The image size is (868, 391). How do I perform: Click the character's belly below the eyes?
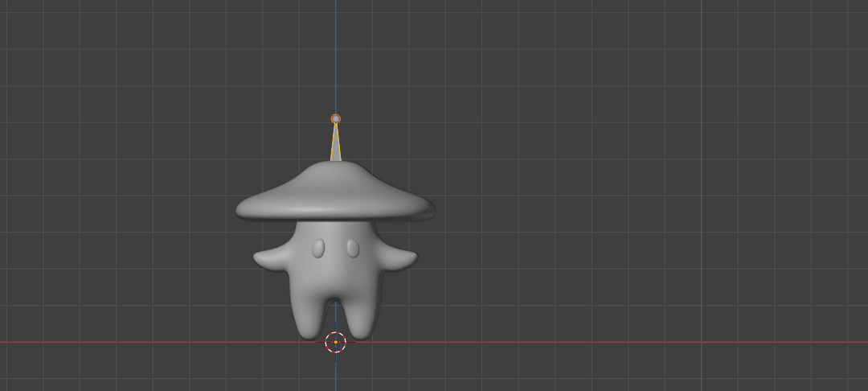[x=335, y=278]
